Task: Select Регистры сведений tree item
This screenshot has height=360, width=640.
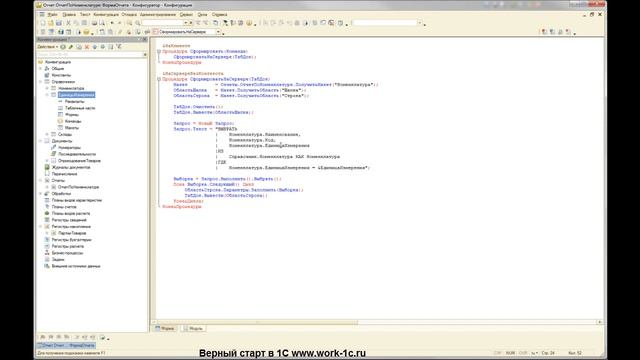Action: click(x=69, y=220)
